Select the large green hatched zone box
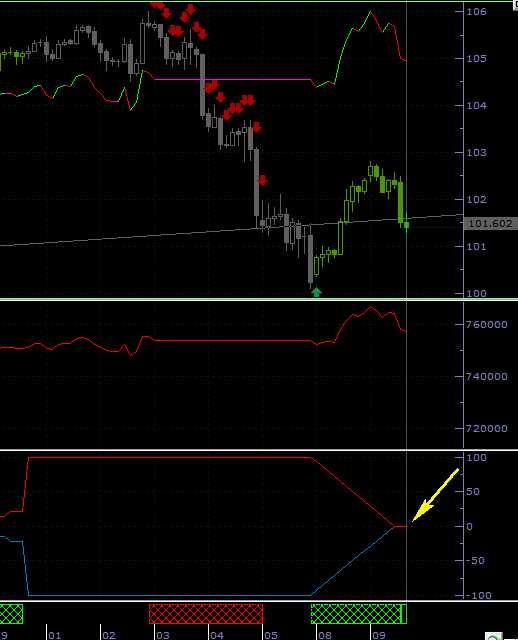This screenshot has height=640, width=518. 359,613
